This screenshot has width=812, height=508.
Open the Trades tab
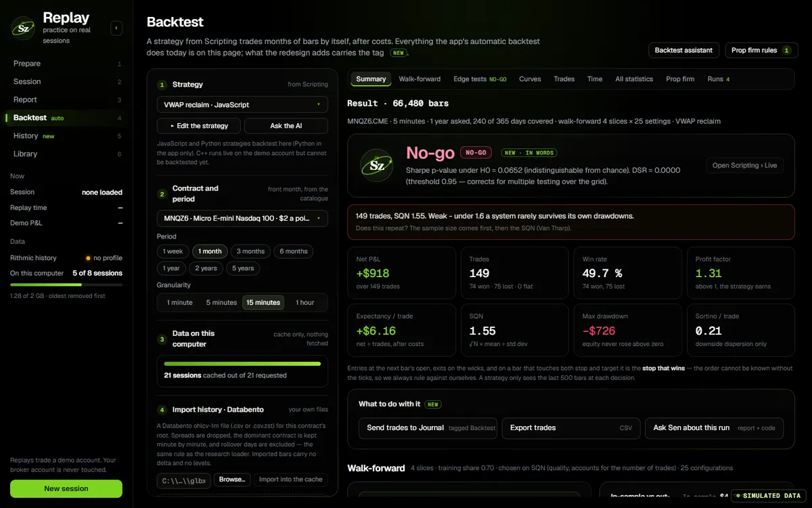pos(564,79)
